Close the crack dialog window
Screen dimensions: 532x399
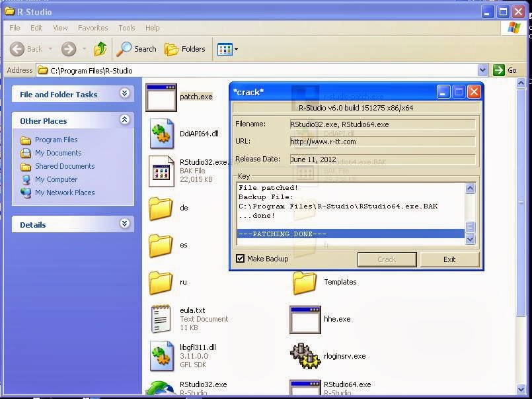pos(474,92)
